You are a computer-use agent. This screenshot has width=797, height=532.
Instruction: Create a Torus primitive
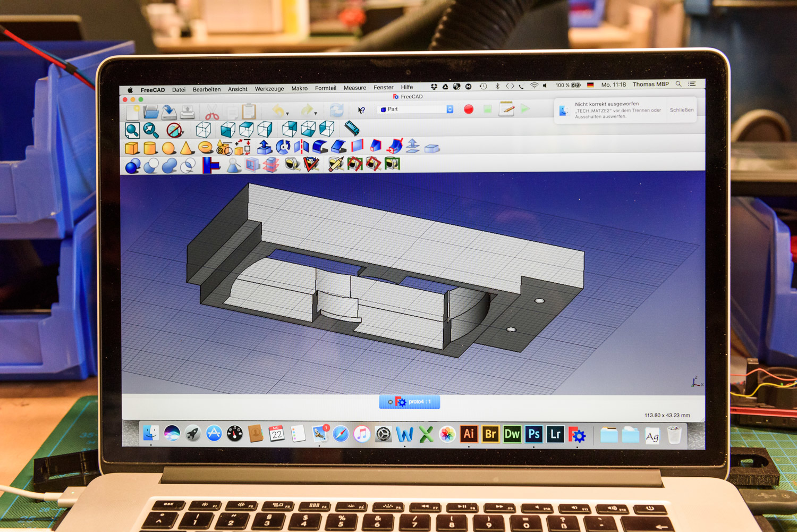(205, 147)
